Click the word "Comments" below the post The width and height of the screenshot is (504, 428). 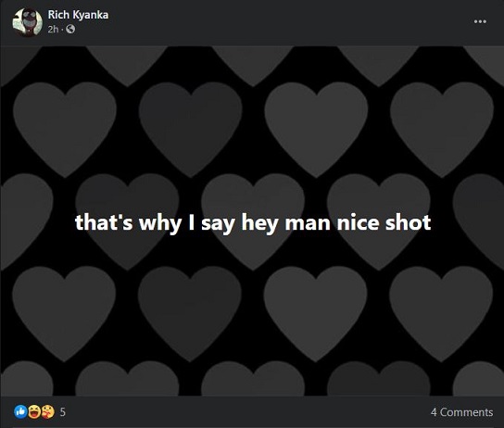(466, 412)
